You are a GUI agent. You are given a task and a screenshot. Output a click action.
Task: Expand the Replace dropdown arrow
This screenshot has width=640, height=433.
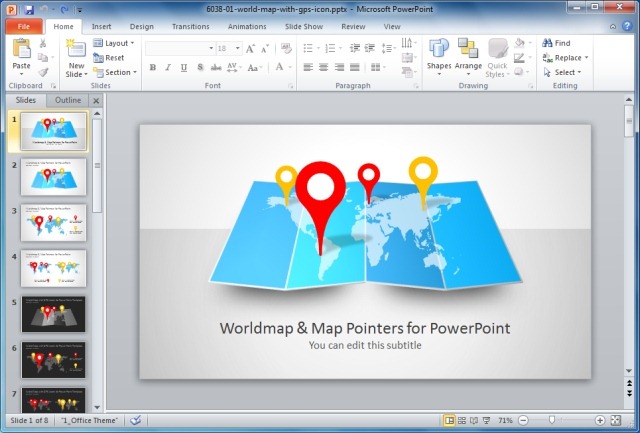click(x=587, y=58)
